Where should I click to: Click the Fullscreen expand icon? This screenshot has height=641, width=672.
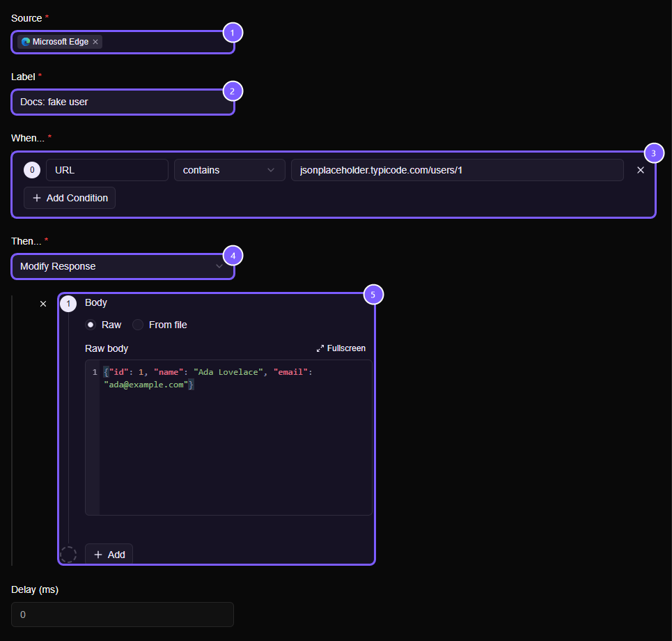point(320,348)
